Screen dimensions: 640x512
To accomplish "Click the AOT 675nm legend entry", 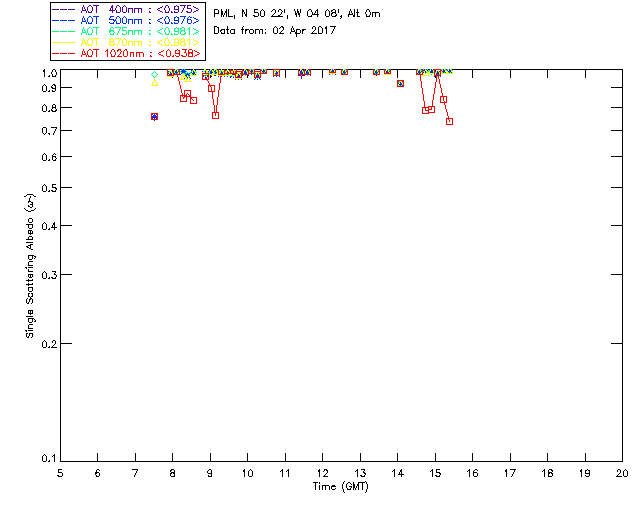I will point(126,31).
